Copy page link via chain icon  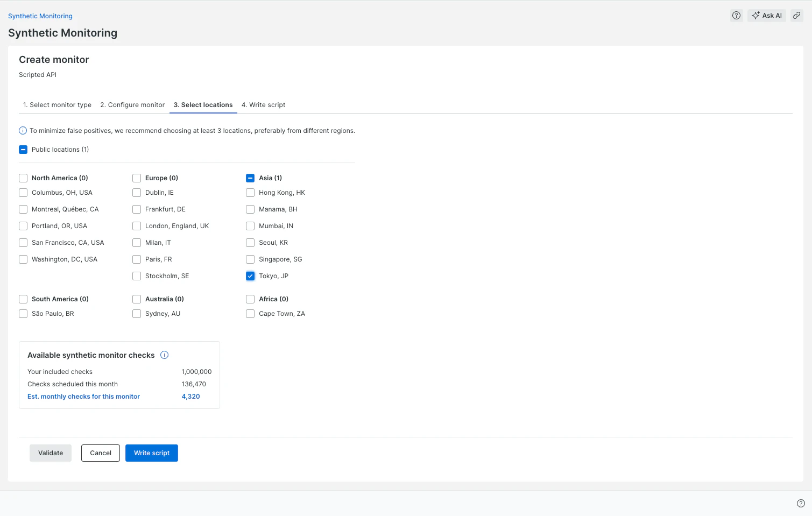[797, 16]
